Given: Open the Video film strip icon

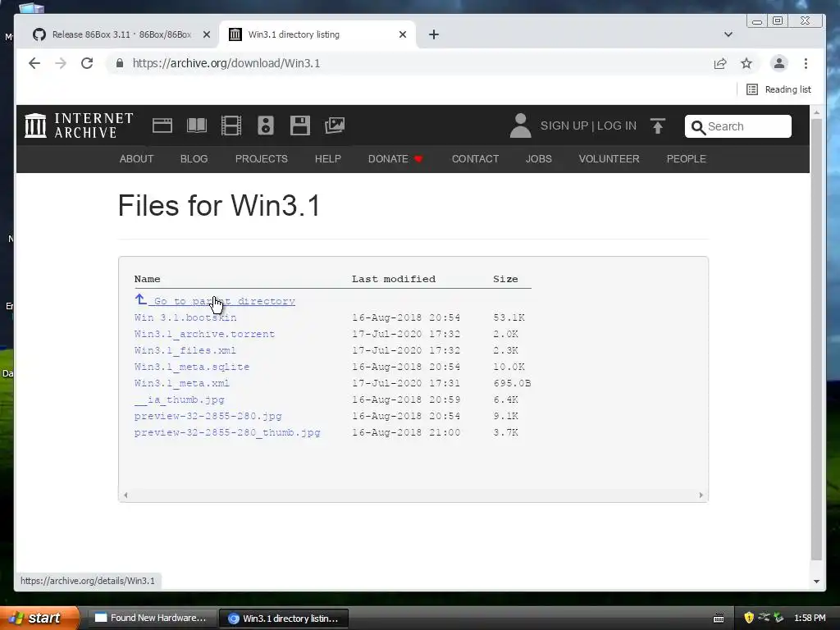Looking at the screenshot, I should point(231,126).
